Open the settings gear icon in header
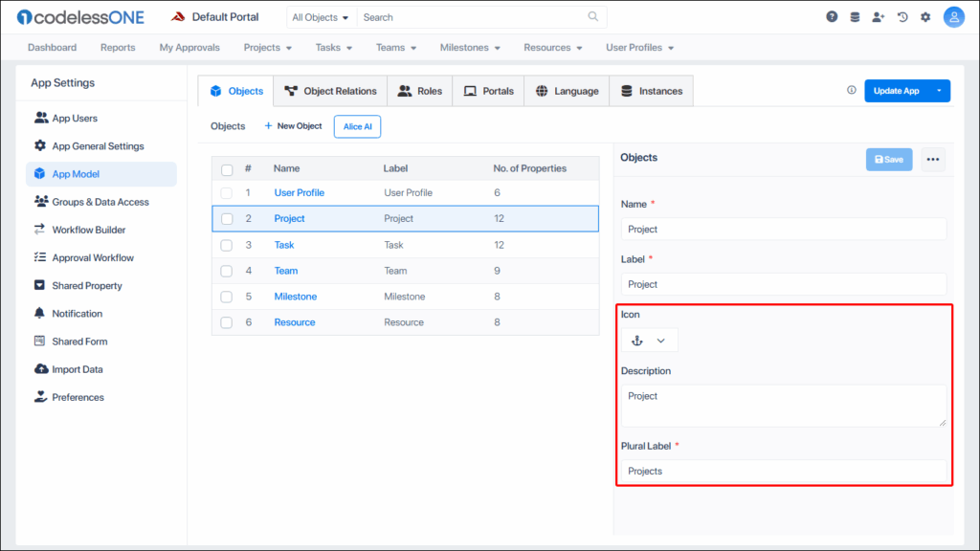This screenshot has width=980, height=551. tap(925, 17)
